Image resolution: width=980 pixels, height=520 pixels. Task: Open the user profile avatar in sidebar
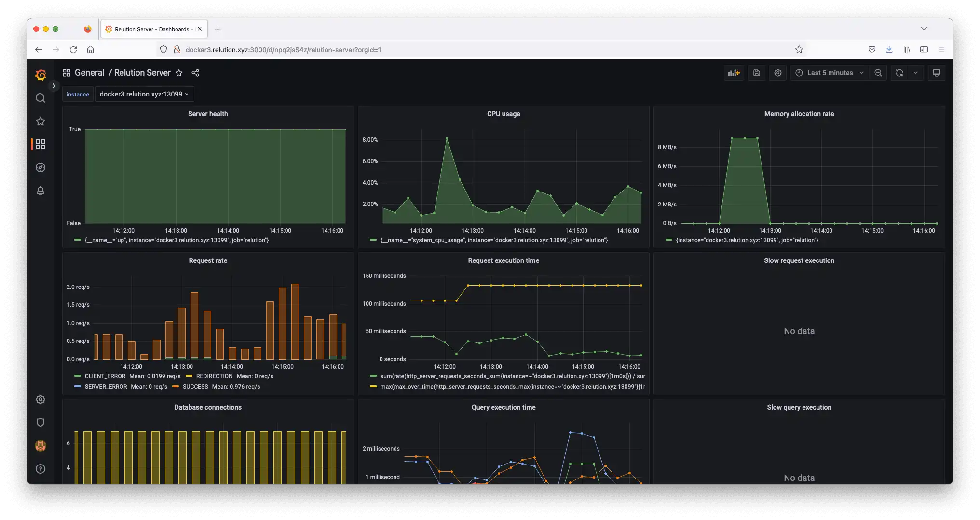point(41,446)
